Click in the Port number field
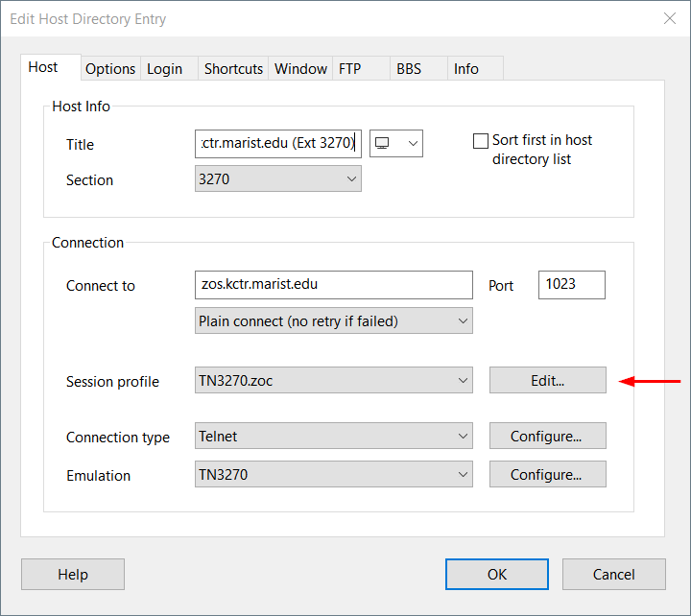This screenshot has width=691, height=616. coord(571,285)
